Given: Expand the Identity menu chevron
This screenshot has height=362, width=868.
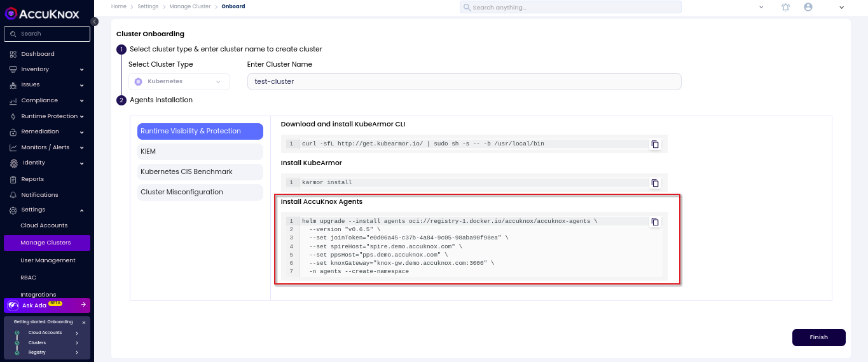Looking at the screenshot, I should tap(82, 164).
